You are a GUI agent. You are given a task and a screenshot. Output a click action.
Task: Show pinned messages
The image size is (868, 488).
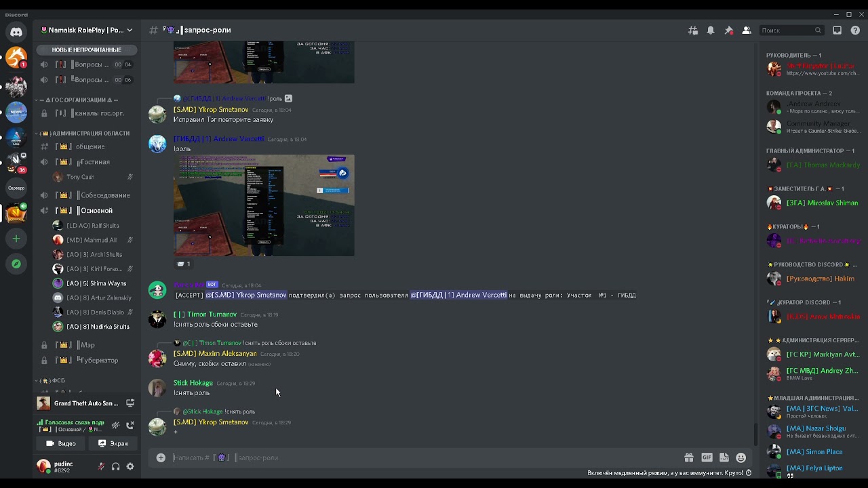click(728, 30)
